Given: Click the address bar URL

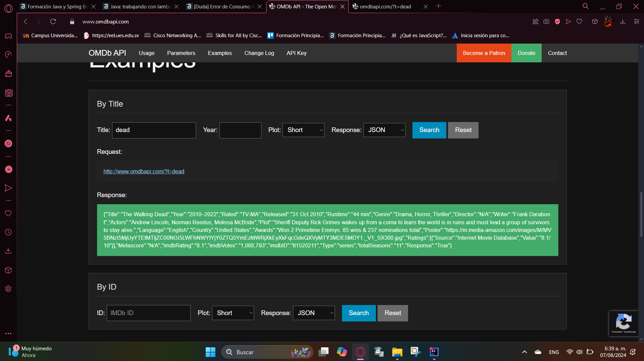Looking at the screenshot, I should pyautogui.click(x=106, y=21).
